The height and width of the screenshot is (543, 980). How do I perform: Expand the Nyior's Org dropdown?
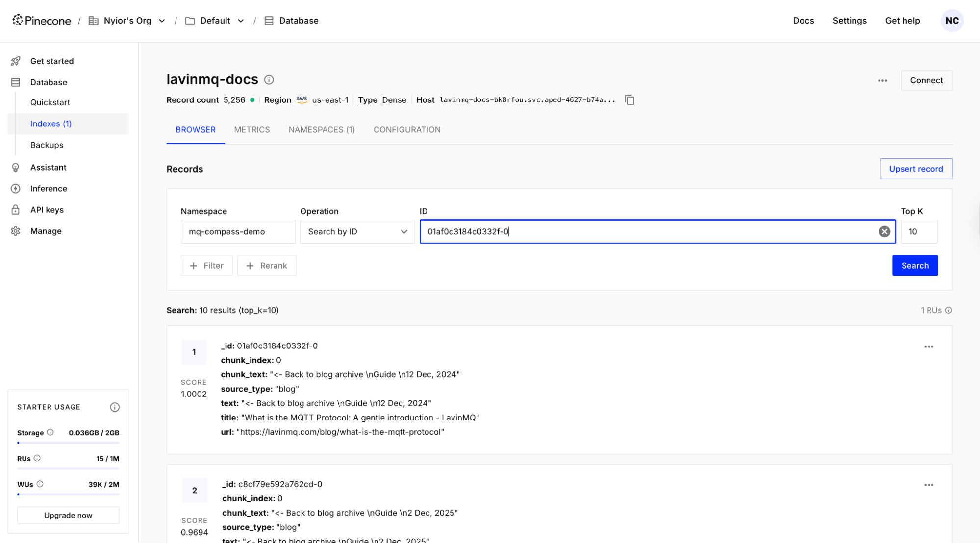[162, 21]
